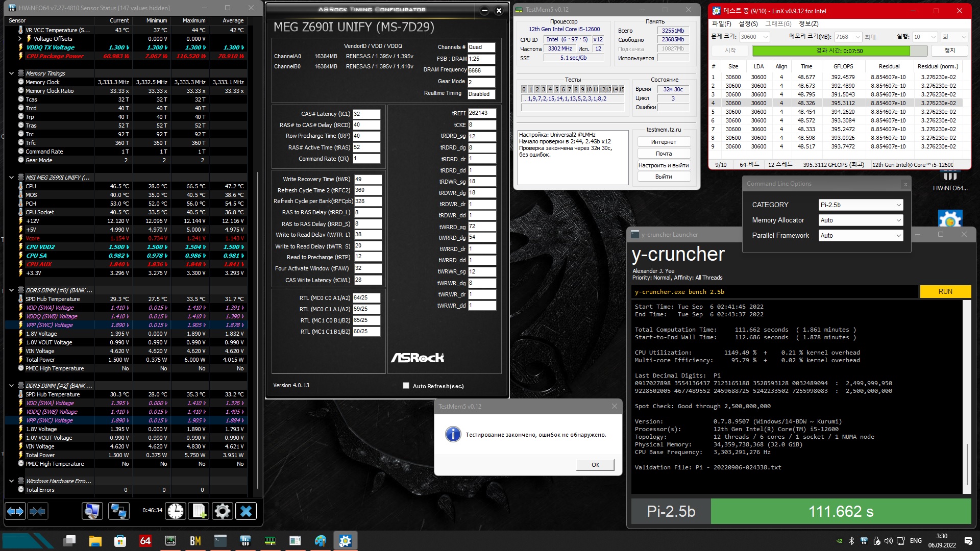Viewport: 980px width, 551px height.
Task: Click HWiNFO collapse columns arrows icon
Action: (37, 511)
